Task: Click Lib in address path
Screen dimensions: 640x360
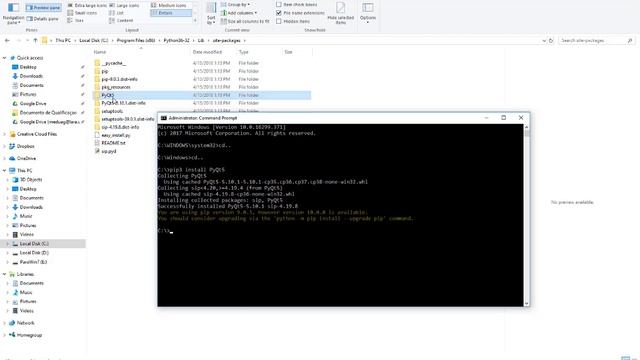Action: tap(201, 40)
